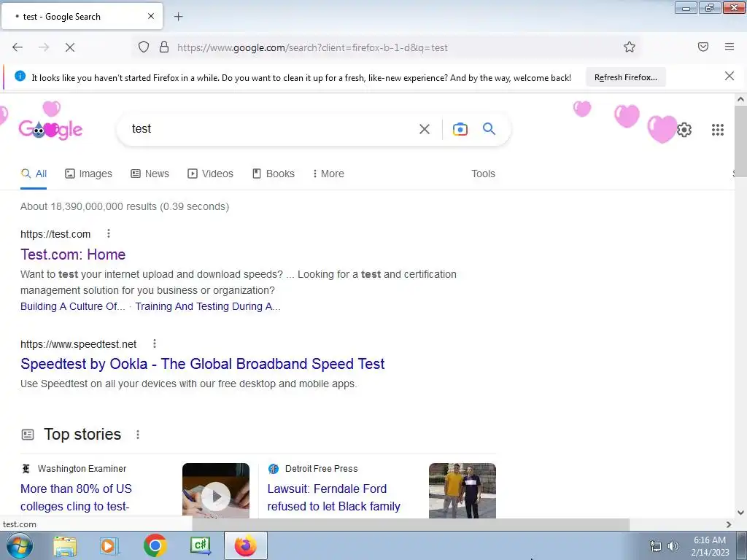Follow the 'Training And Testing During A...' sitelink
The width and height of the screenshot is (747, 560).
208,306
